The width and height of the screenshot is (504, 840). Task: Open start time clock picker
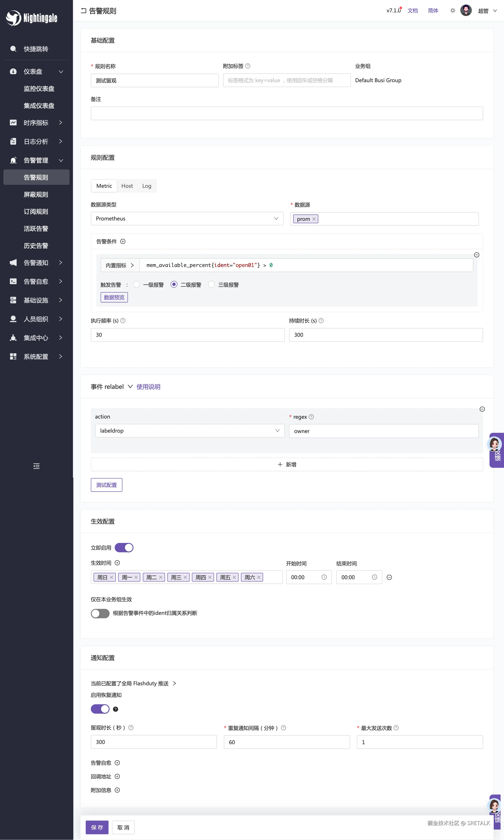[x=324, y=577]
